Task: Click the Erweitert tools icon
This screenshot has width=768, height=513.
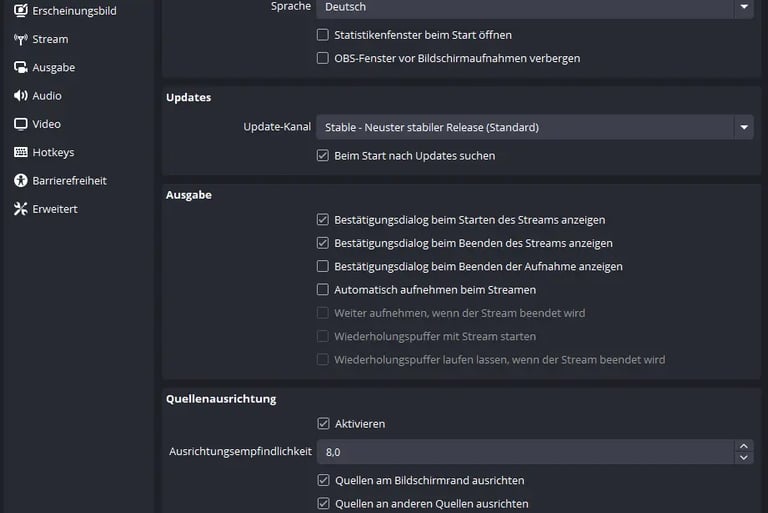Action: (x=21, y=209)
